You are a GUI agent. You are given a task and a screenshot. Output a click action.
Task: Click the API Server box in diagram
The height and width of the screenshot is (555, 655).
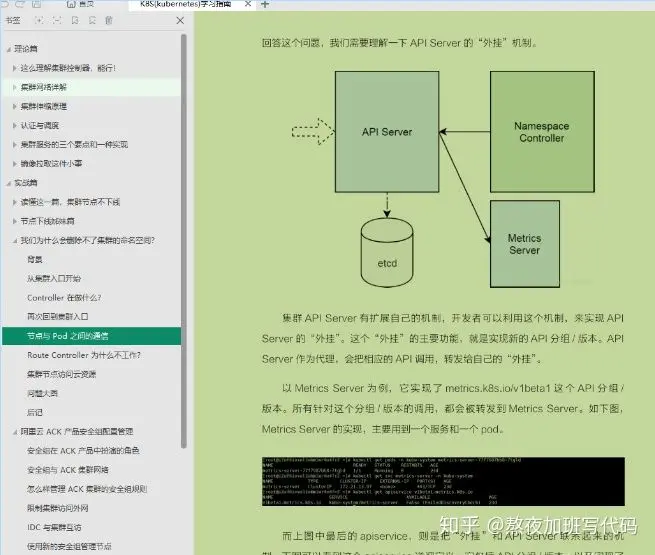[387, 132]
